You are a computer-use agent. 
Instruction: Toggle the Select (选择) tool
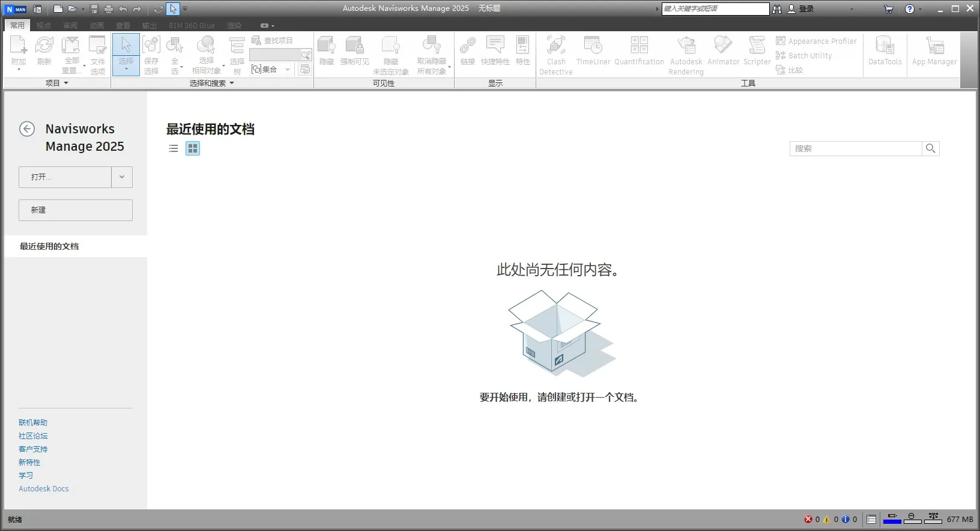[126, 53]
